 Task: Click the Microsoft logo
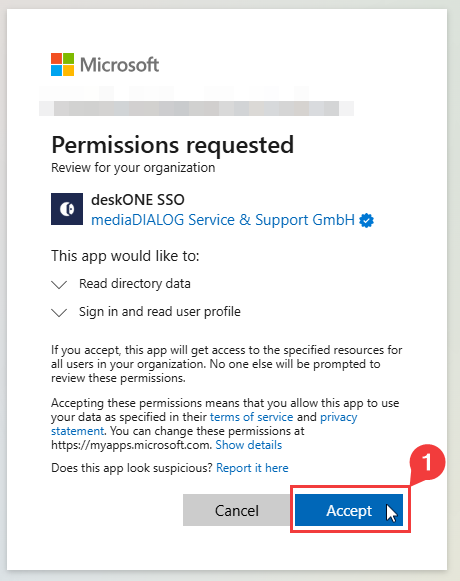tap(105, 64)
